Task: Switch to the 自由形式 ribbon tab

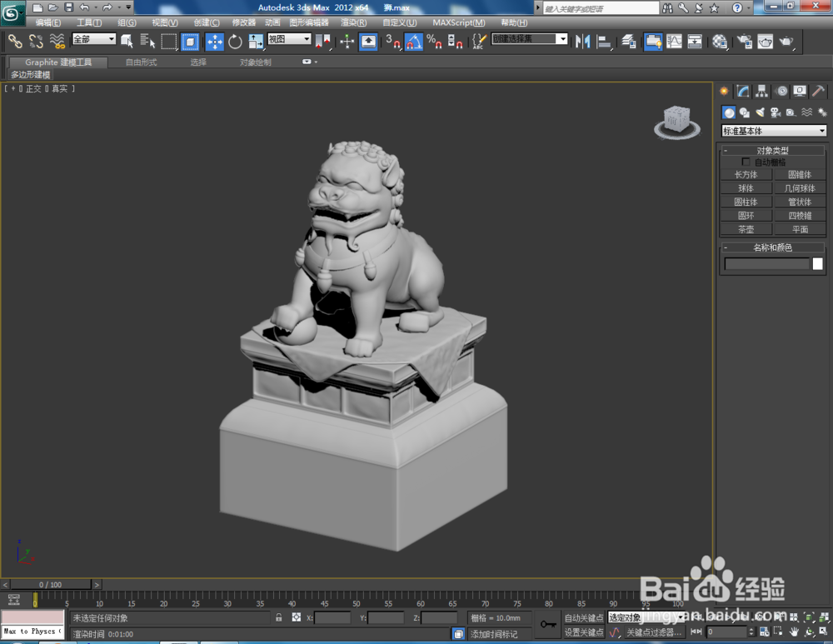Action: point(141,62)
